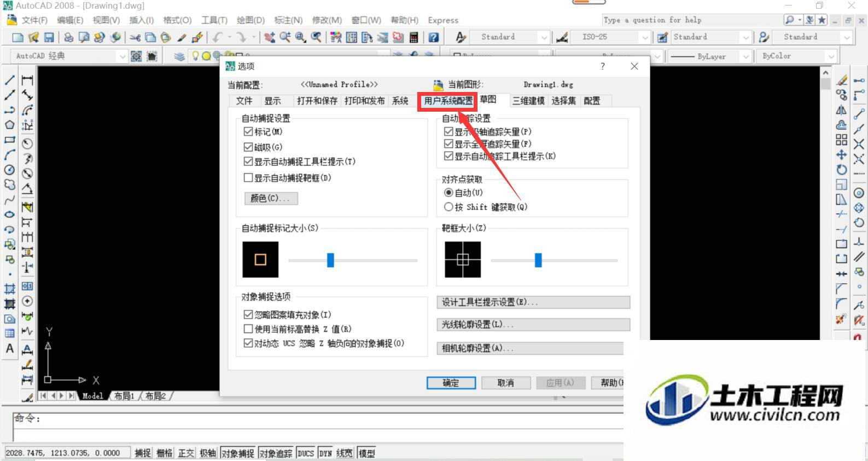Click the Plot printer icon
Screen dimensions: 868x461
point(68,37)
